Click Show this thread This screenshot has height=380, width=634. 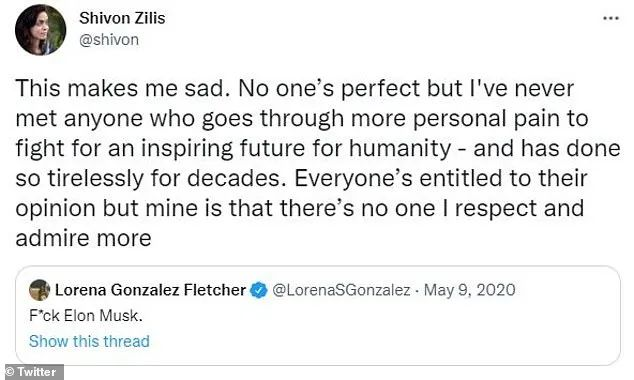click(89, 341)
